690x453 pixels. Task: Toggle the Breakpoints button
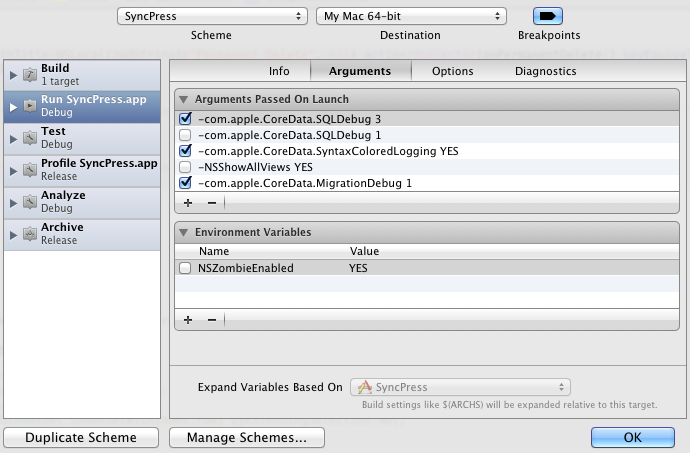(x=548, y=16)
